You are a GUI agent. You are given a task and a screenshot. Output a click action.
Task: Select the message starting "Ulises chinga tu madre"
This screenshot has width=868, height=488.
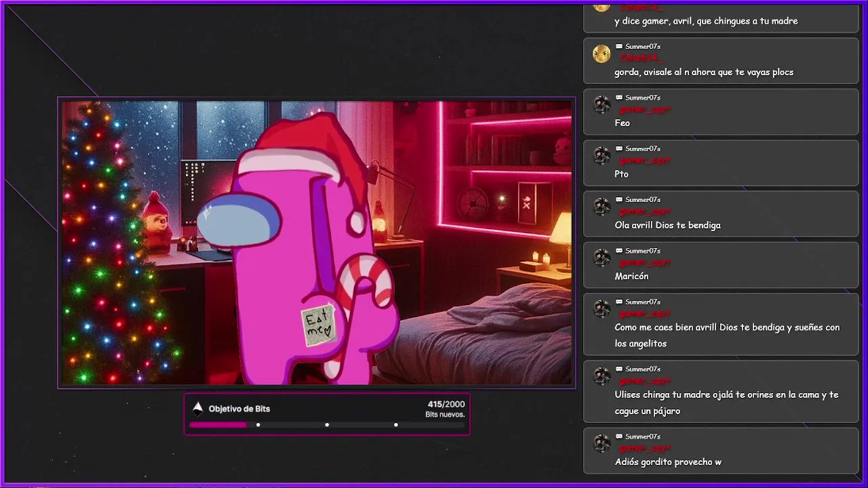[x=726, y=403]
